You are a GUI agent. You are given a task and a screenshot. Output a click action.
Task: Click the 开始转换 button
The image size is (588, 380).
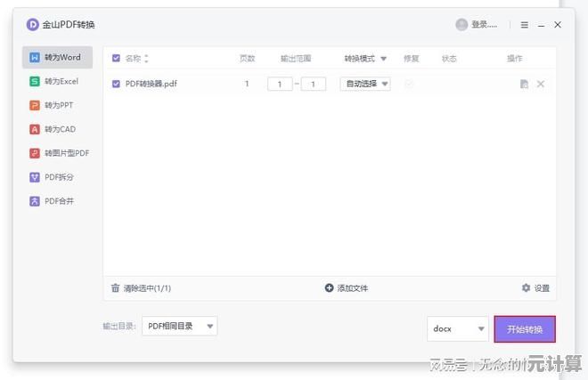coord(526,328)
